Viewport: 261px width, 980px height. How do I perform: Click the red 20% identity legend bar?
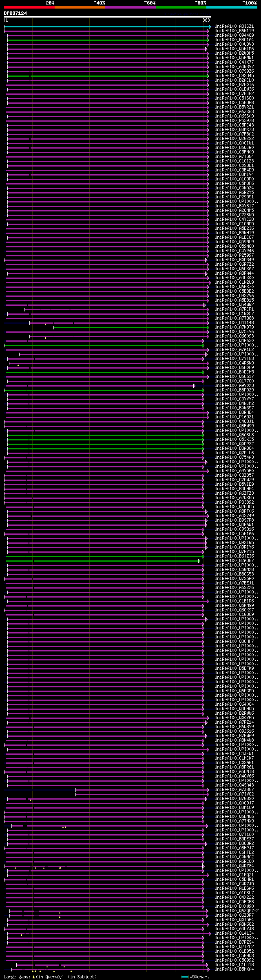[x=29, y=7]
